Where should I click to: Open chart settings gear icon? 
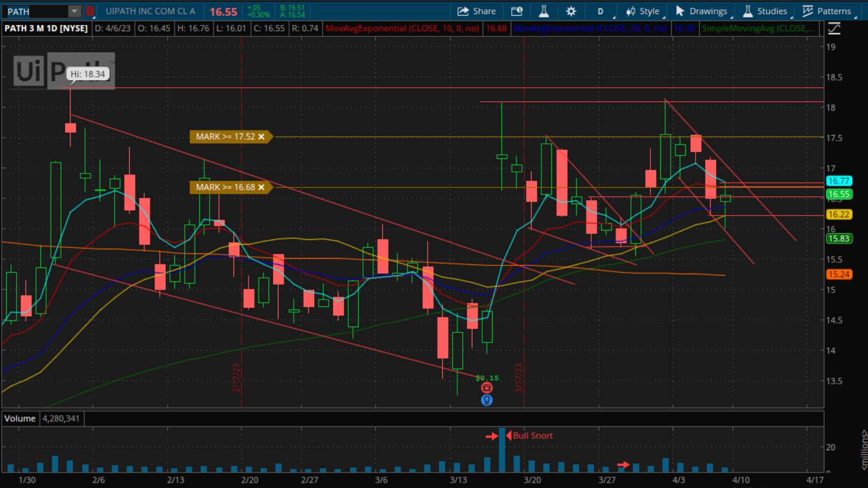coord(571,11)
